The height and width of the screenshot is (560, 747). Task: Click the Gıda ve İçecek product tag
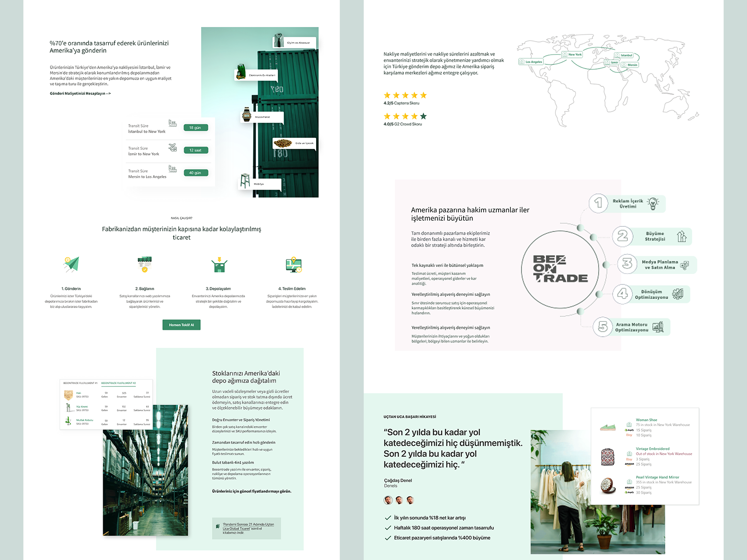[295, 143]
